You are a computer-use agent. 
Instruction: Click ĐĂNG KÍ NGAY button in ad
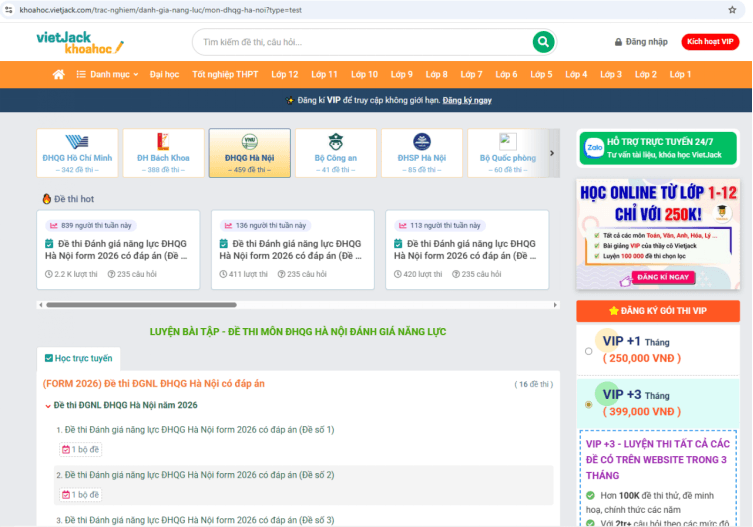(663, 277)
